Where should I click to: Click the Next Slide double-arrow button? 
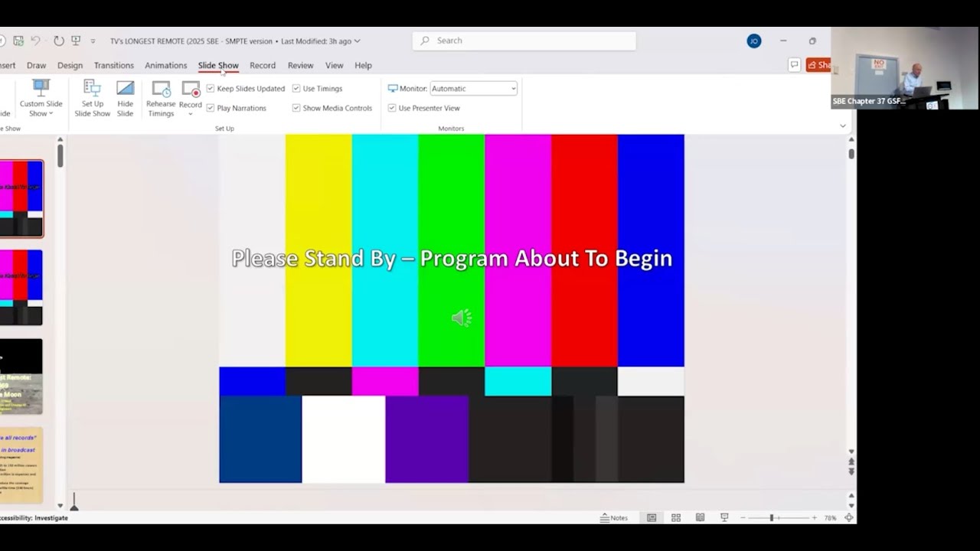click(x=851, y=471)
